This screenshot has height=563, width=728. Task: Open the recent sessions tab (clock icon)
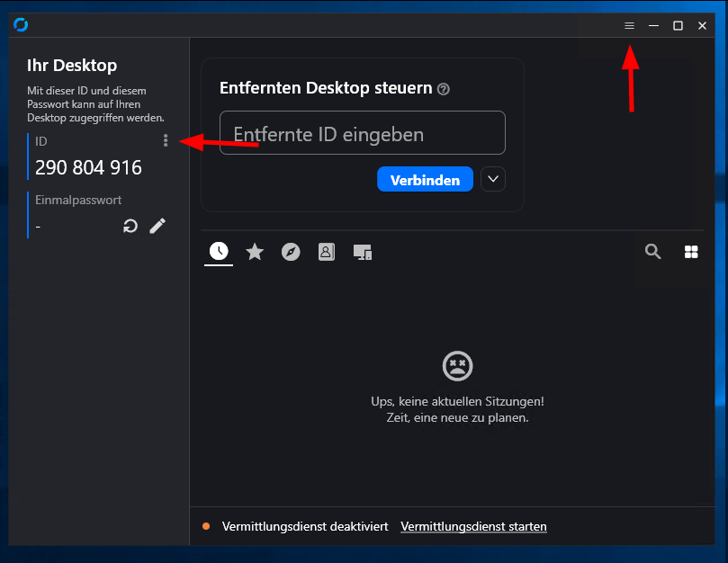click(219, 251)
